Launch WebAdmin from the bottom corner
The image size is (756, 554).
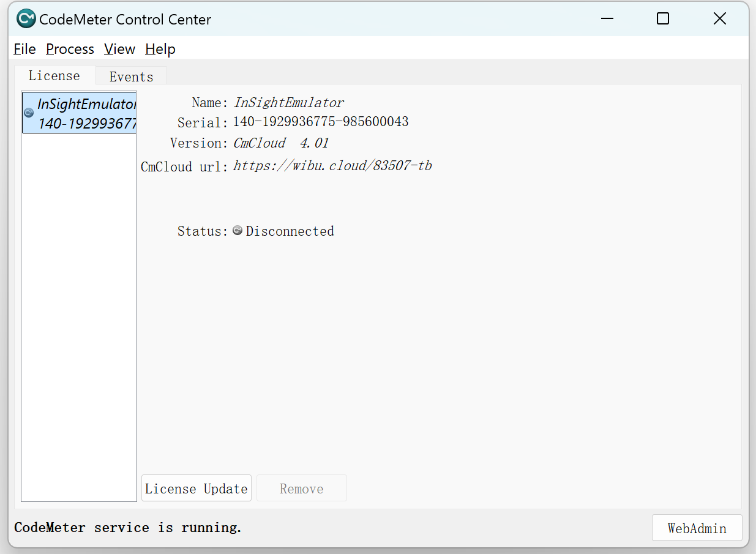tap(697, 528)
